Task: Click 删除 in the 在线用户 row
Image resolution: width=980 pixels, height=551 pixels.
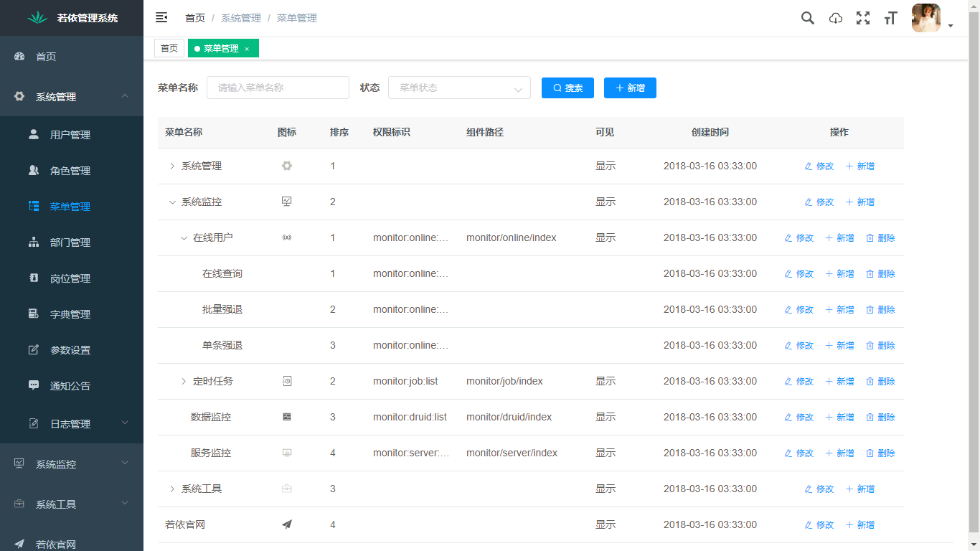Action: 881,237
